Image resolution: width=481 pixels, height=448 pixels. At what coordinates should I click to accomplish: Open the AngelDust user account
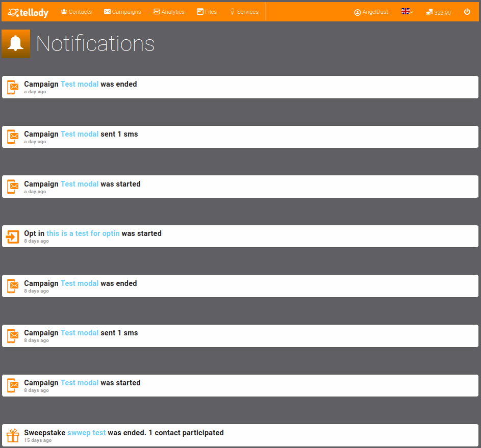(371, 12)
